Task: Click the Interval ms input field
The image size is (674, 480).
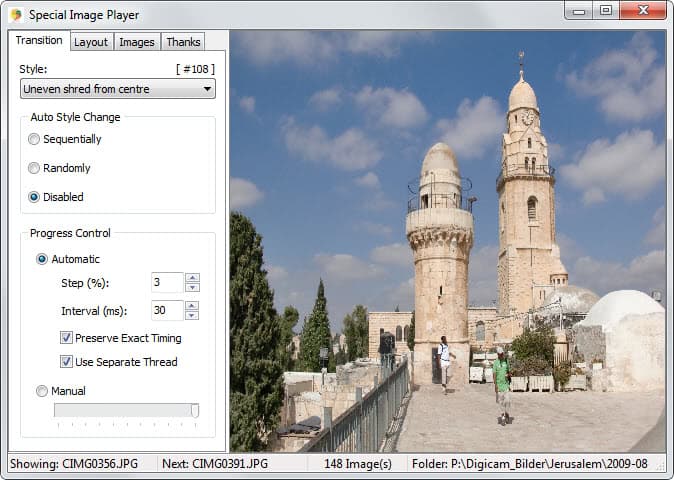Action: pos(166,311)
